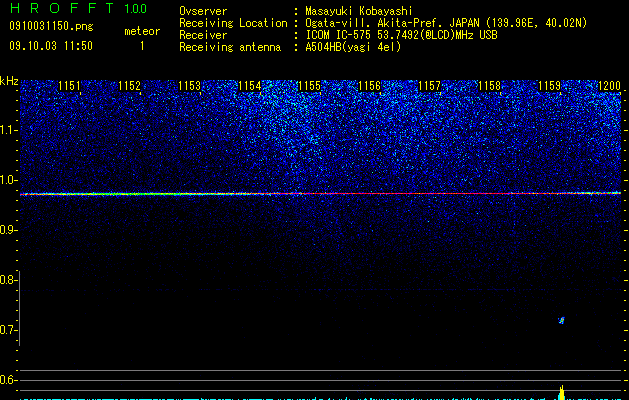The height and width of the screenshot is (400, 629).
Task: Click the 1155 time marker
Action: tap(310, 86)
